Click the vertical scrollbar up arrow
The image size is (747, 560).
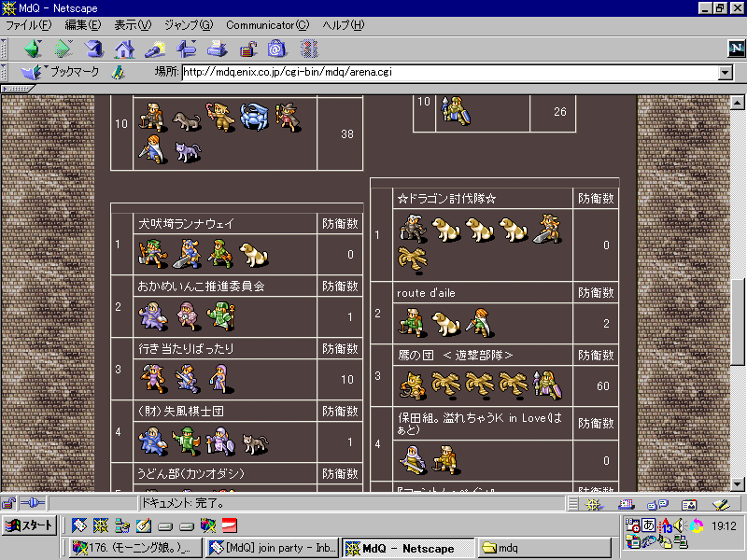(738, 103)
